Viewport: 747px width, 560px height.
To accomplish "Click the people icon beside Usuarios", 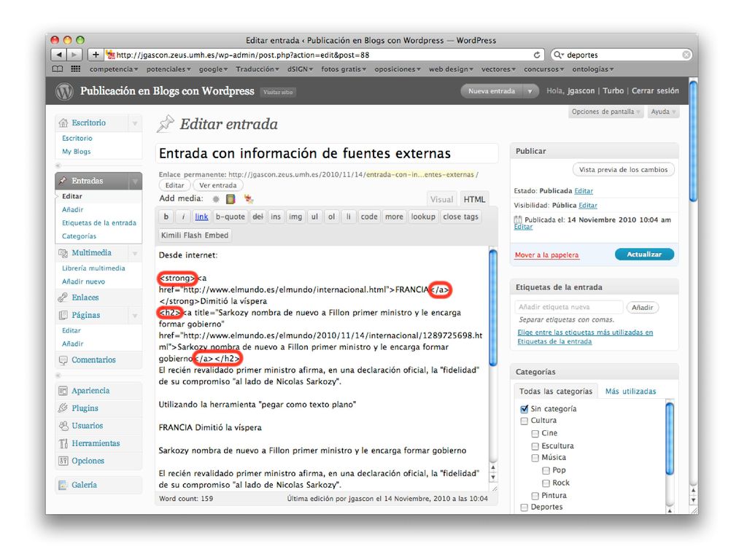I will click(x=63, y=426).
